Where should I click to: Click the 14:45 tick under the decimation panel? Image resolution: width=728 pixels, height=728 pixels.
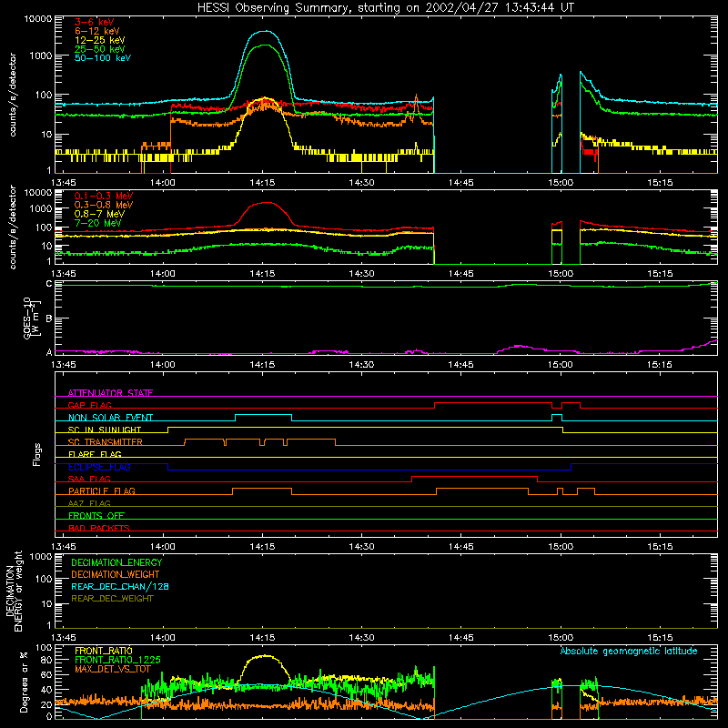point(460,638)
